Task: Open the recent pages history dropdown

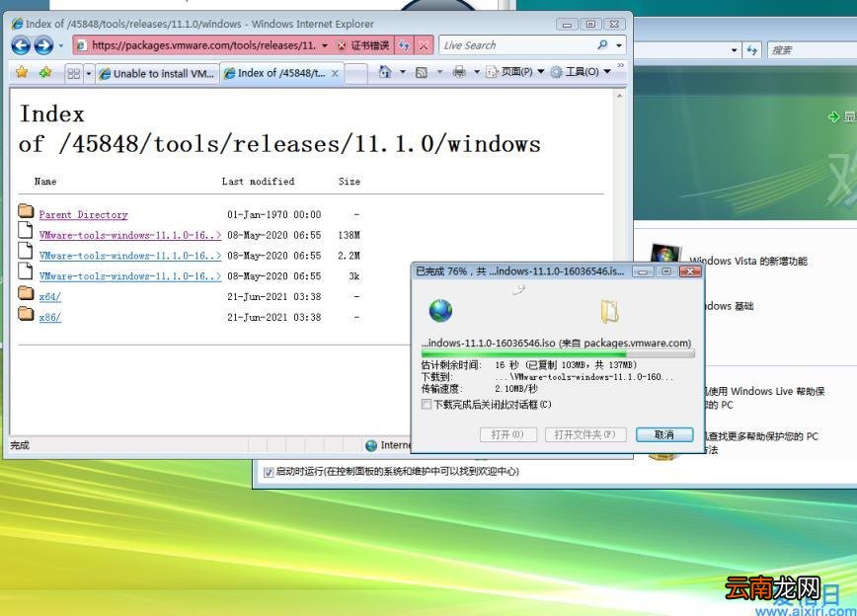Action: (x=60, y=45)
